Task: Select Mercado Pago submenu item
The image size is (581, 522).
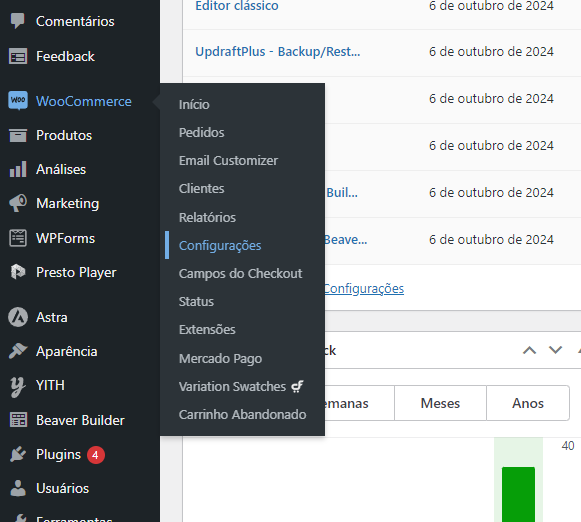Action: [220, 358]
